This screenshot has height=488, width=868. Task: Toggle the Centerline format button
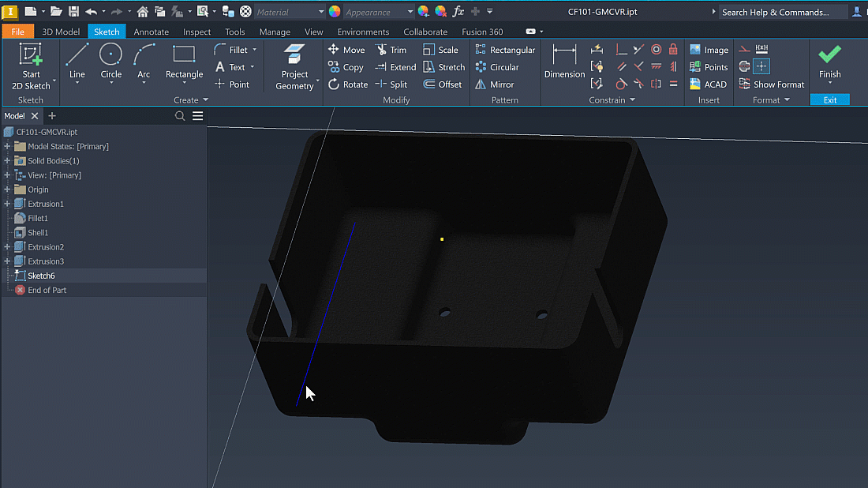click(744, 67)
